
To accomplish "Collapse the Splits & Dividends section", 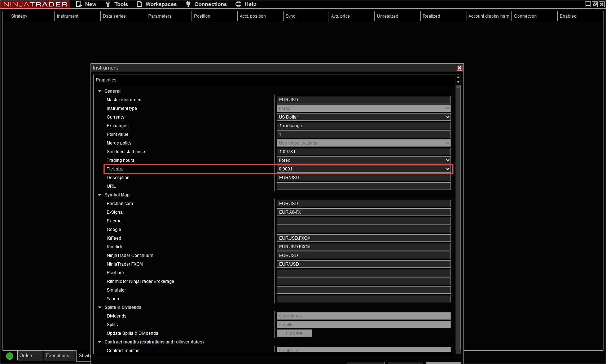I will coord(100,307).
